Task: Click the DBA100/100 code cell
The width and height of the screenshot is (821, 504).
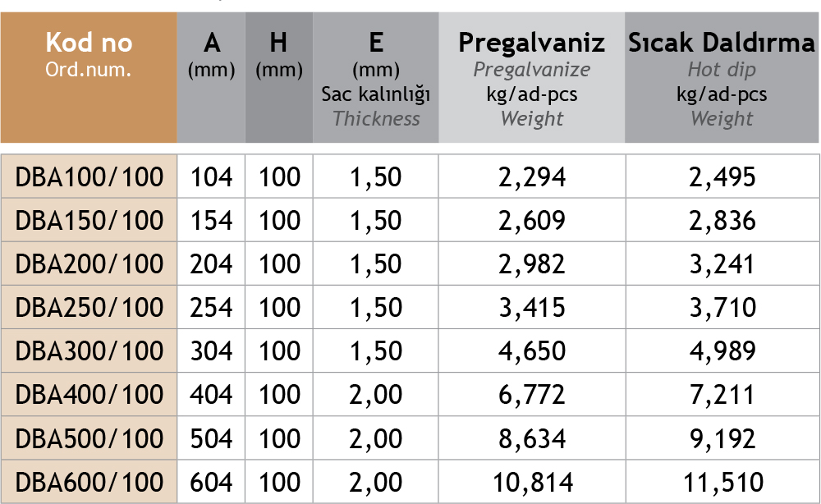Action: [x=89, y=176]
